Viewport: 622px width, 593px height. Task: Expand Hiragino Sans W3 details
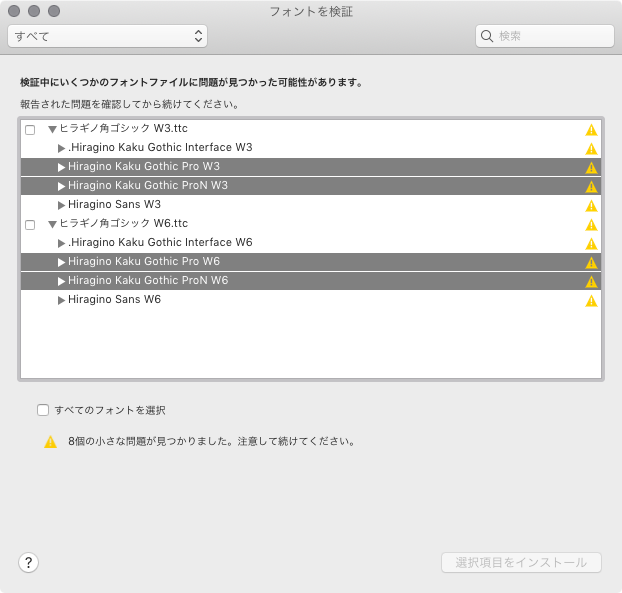click(x=61, y=205)
